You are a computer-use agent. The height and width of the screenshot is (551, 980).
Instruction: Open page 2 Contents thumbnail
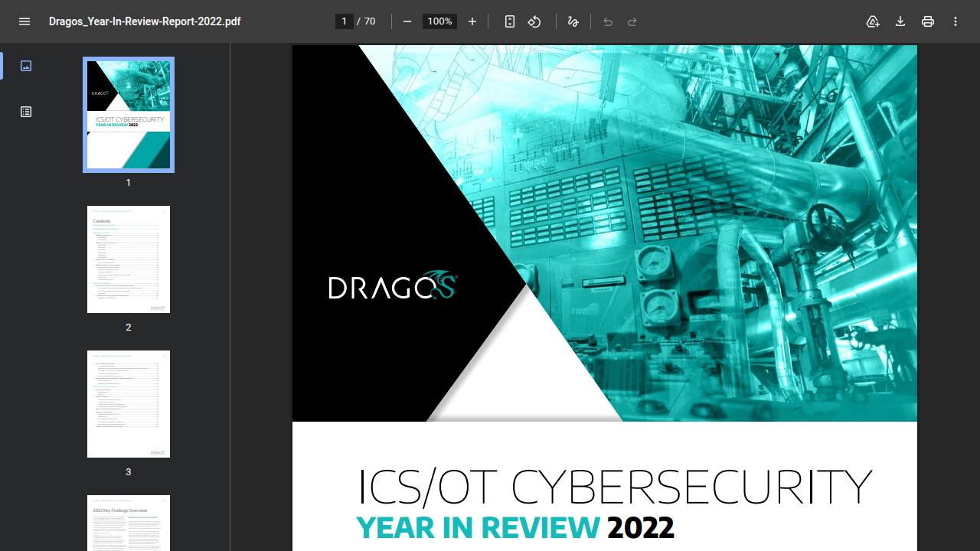(129, 259)
